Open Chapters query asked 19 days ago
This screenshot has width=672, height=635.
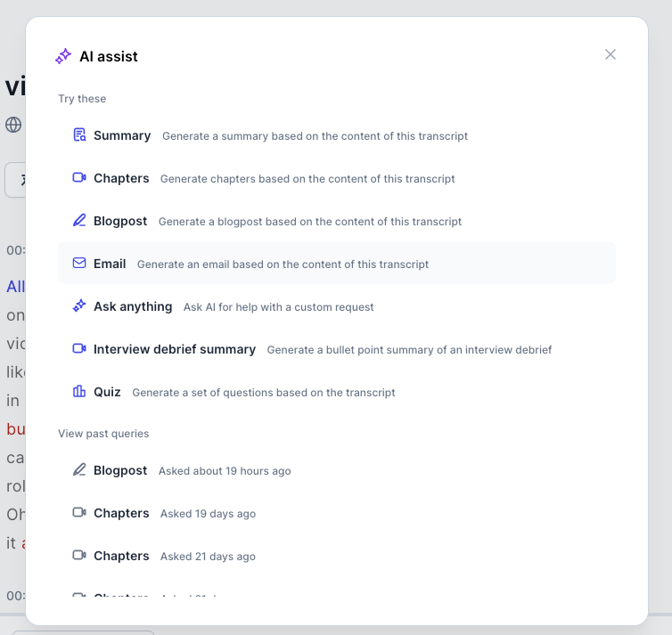click(x=121, y=513)
